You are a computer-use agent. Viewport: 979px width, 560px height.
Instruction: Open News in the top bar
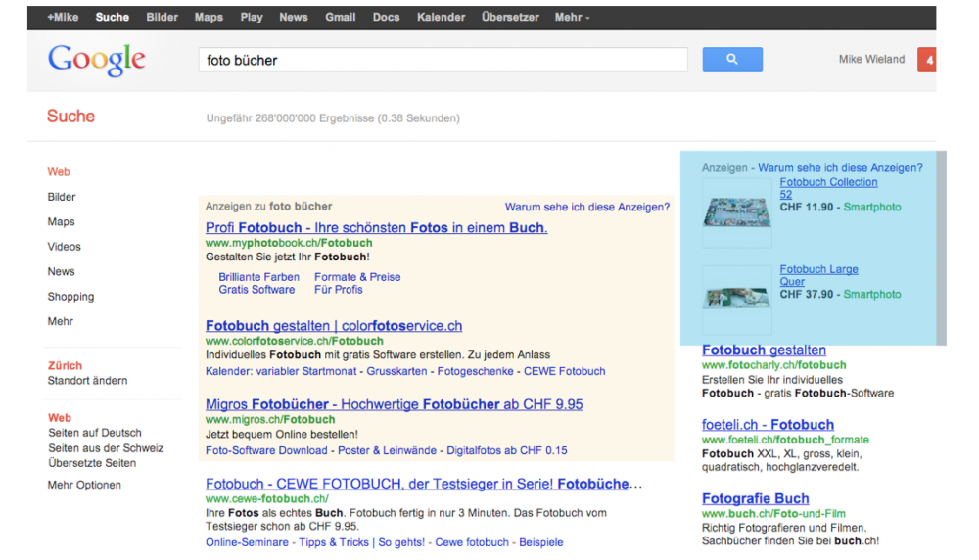pos(294,18)
